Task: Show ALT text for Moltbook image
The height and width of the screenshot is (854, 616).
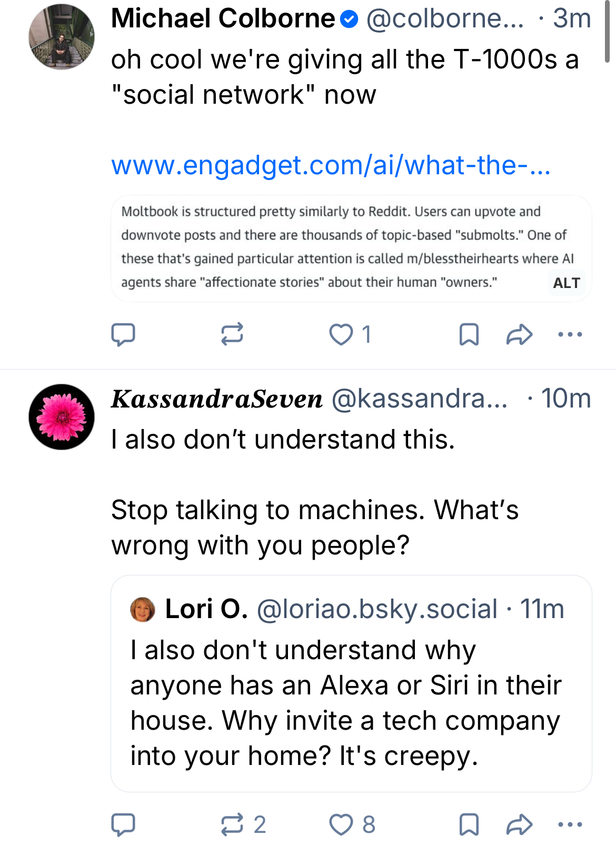Action: [567, 283]
